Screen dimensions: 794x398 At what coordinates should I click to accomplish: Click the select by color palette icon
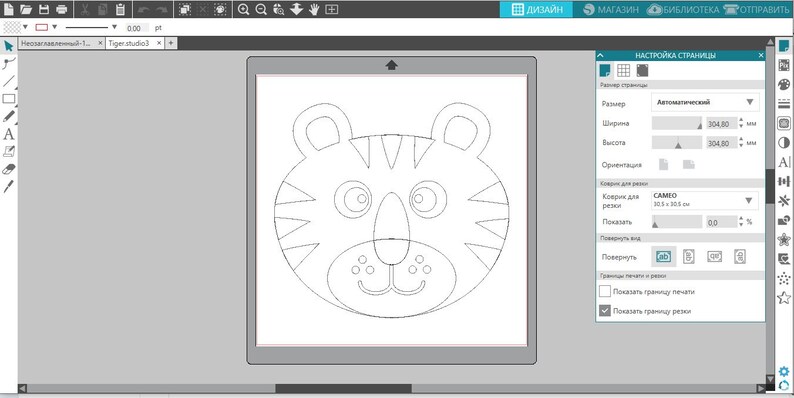pyautogui.click(x=220, y=9)
